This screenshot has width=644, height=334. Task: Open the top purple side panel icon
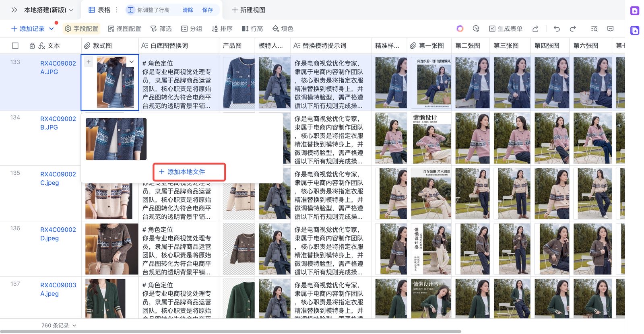pos(635,11)
